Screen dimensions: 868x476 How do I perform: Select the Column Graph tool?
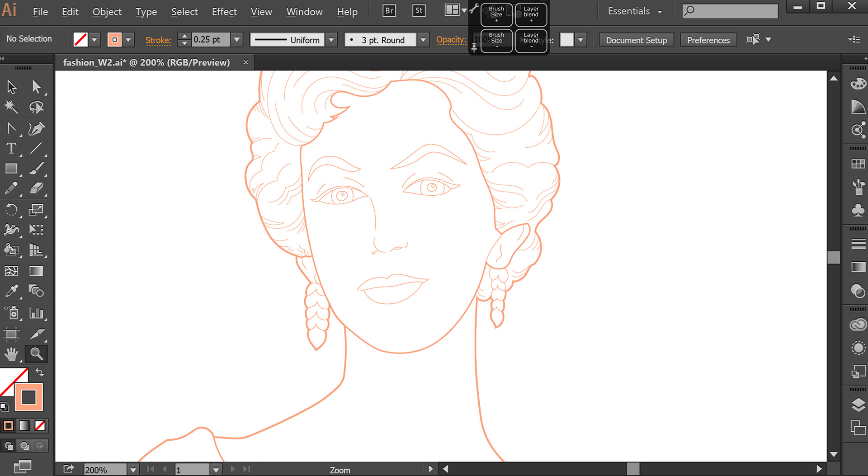click(36, 312)
